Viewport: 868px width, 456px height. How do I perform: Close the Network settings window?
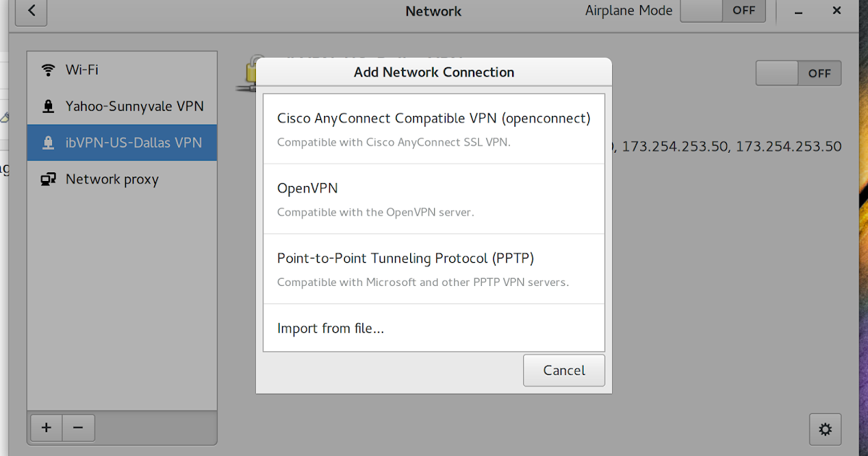[x=837, y=10]
